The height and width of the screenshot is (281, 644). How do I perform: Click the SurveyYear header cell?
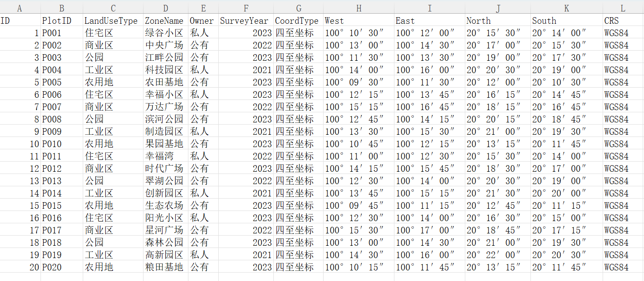coord(246,20)
